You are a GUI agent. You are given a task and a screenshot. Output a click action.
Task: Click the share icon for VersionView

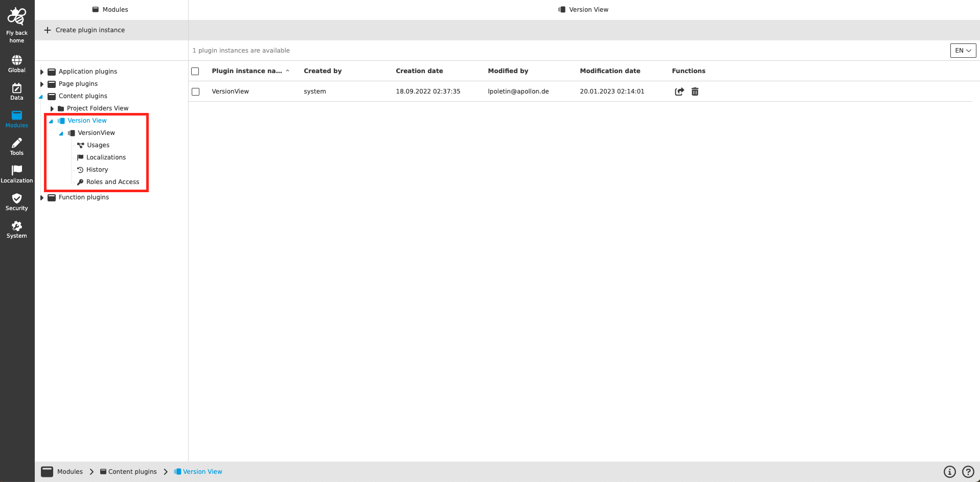[679, 91]
